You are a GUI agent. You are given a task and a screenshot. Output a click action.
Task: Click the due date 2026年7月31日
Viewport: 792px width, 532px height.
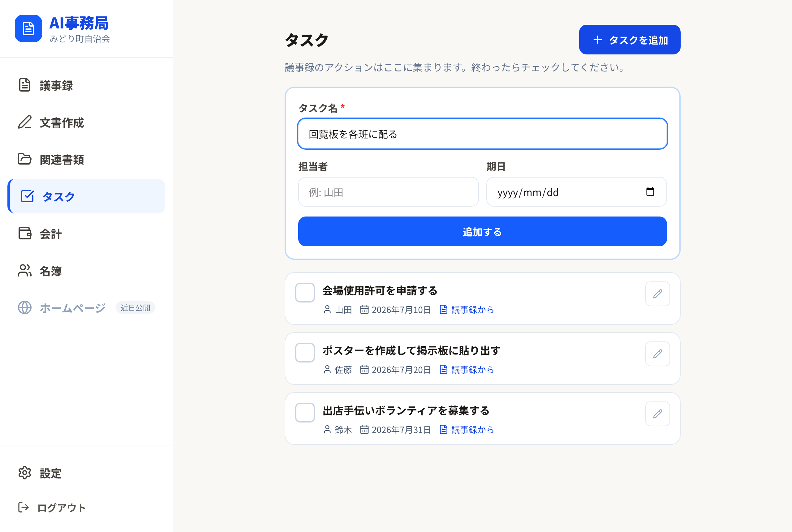402,430
